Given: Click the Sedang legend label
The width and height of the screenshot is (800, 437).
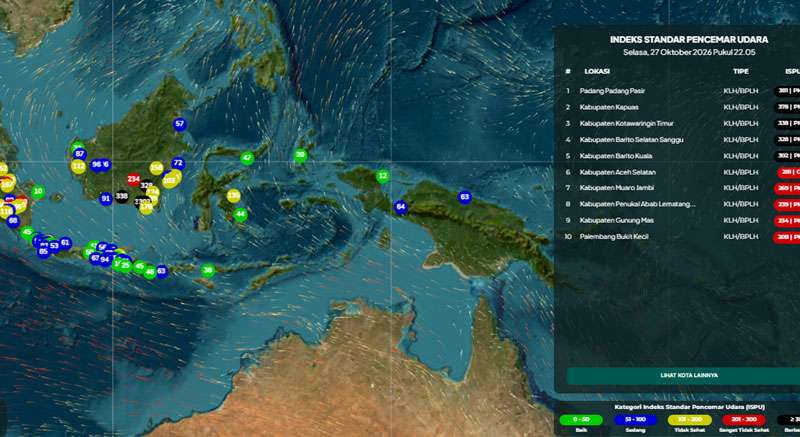Looking at the screenshot, I should click(636, 431).
